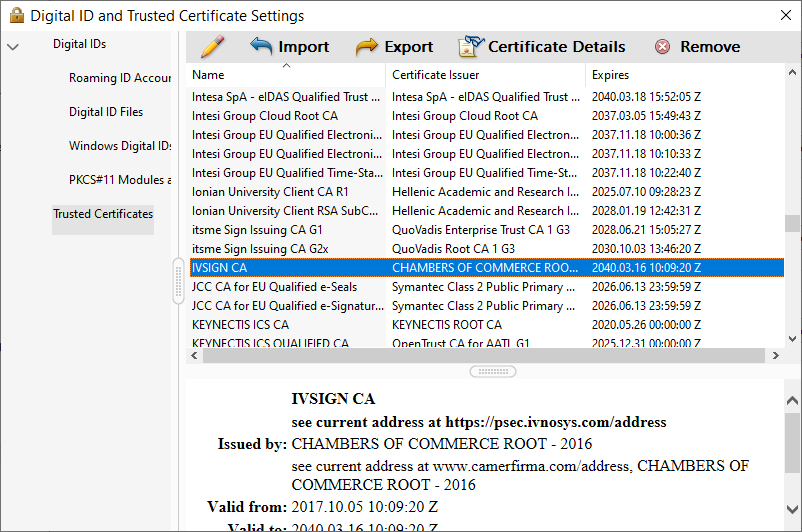Select Intesi Group EU Qualified Time-Sta... row

point(486,173)
